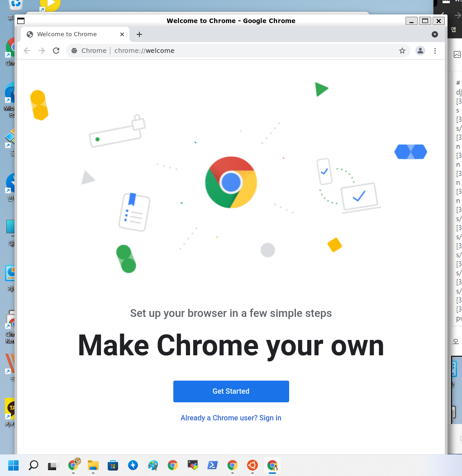Open File Explorer from the taskbar

(x=93, y=465)
